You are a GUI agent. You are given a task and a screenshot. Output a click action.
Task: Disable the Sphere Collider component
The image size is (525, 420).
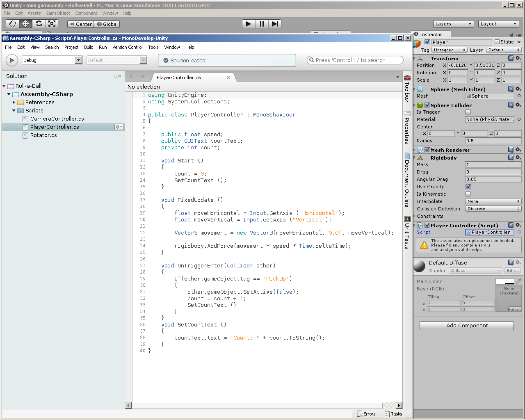pyautogui.click(x=427, y=105)
